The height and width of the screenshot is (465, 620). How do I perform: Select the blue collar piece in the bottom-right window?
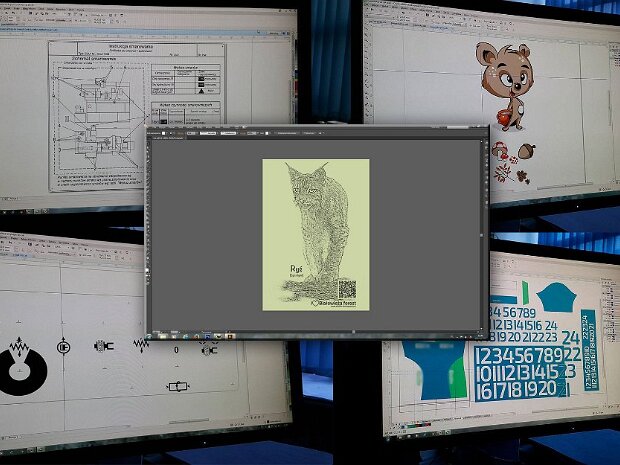556,297
